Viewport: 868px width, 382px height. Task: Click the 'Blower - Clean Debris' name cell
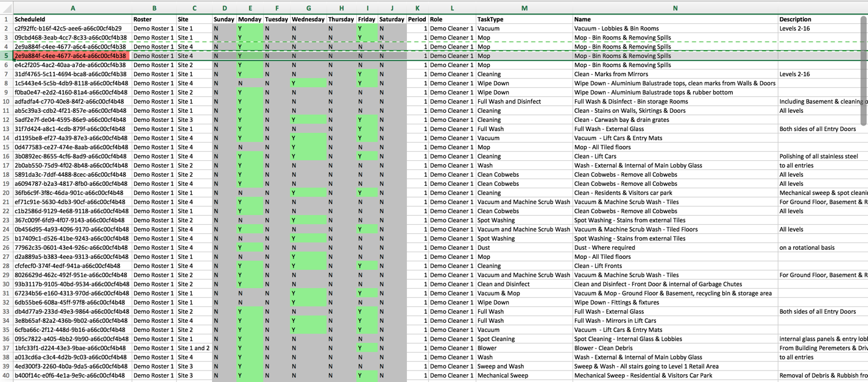click(675, 348)
